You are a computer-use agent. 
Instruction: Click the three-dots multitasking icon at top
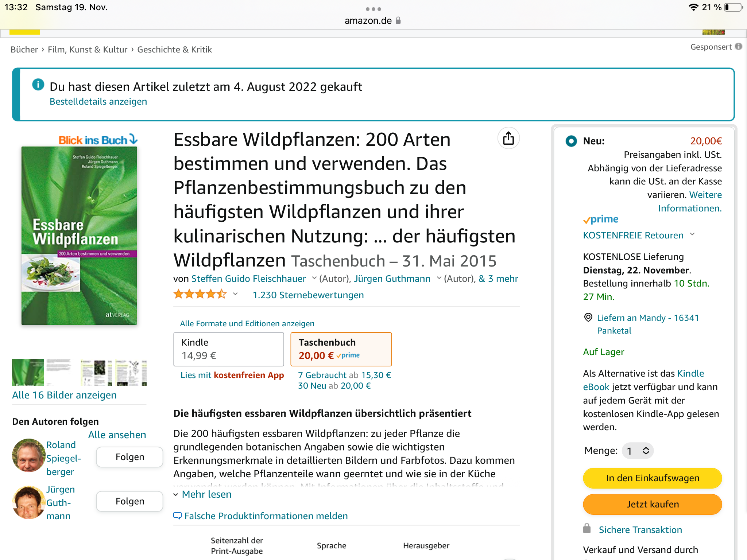(373, 9)
